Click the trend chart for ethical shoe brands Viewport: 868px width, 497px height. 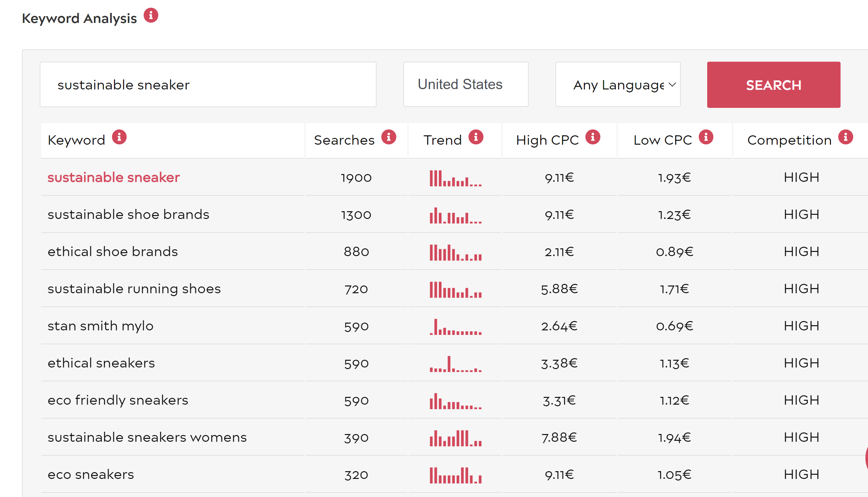(x=455, y=253)
